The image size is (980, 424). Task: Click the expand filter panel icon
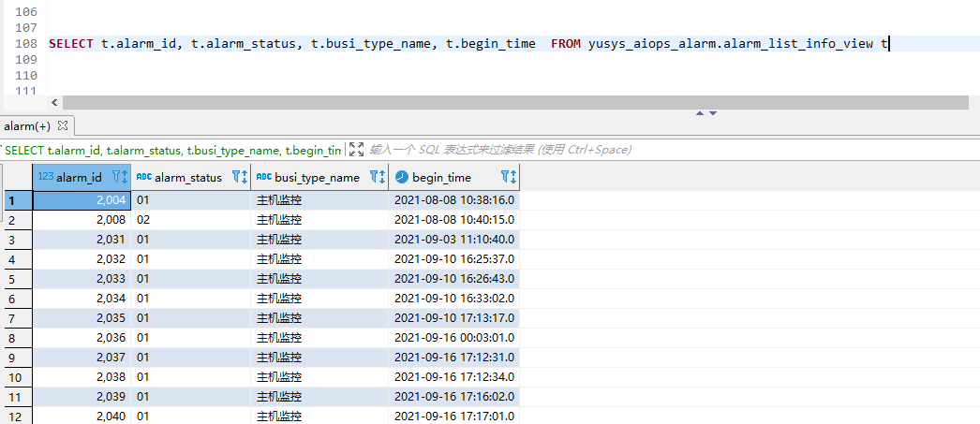[x=356, y=149]
